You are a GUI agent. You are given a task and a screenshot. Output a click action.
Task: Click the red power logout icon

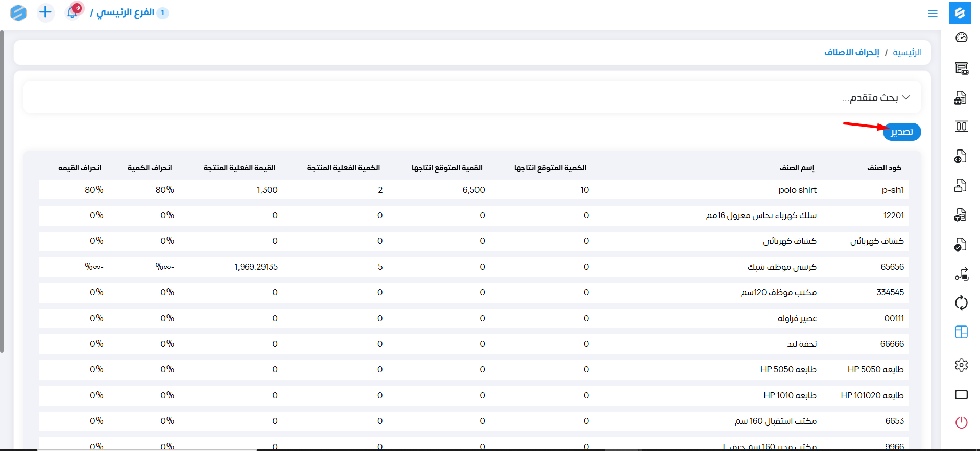coord(961,422)
